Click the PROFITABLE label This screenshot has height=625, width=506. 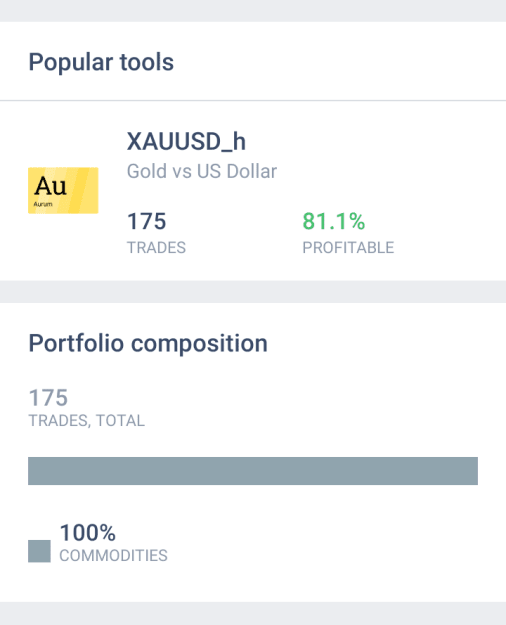[x=348, y=248]
